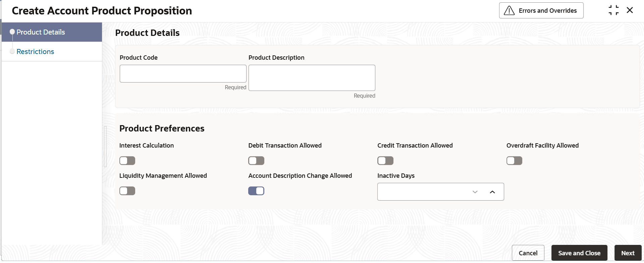Enable the Interest Calculation toggle
This screenshot has width=644, height=263.
(x=127, y=161)
